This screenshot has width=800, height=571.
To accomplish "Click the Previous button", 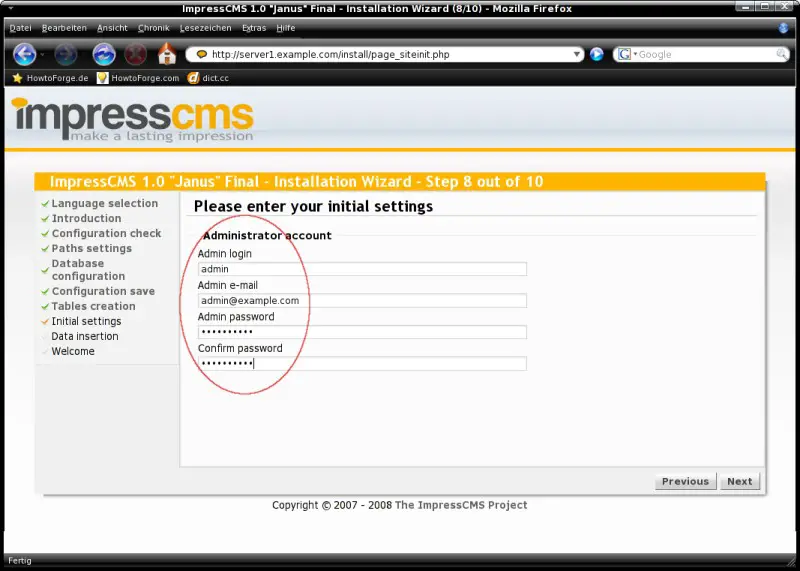I will pyautogui.click(x=685, y=481).
